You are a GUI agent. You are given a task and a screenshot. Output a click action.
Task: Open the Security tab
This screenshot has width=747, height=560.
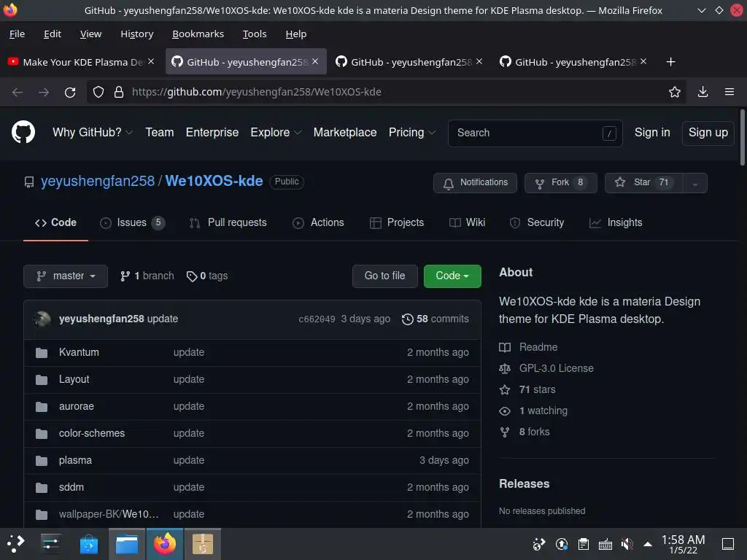pyautogui.click(x=536, y=223)
